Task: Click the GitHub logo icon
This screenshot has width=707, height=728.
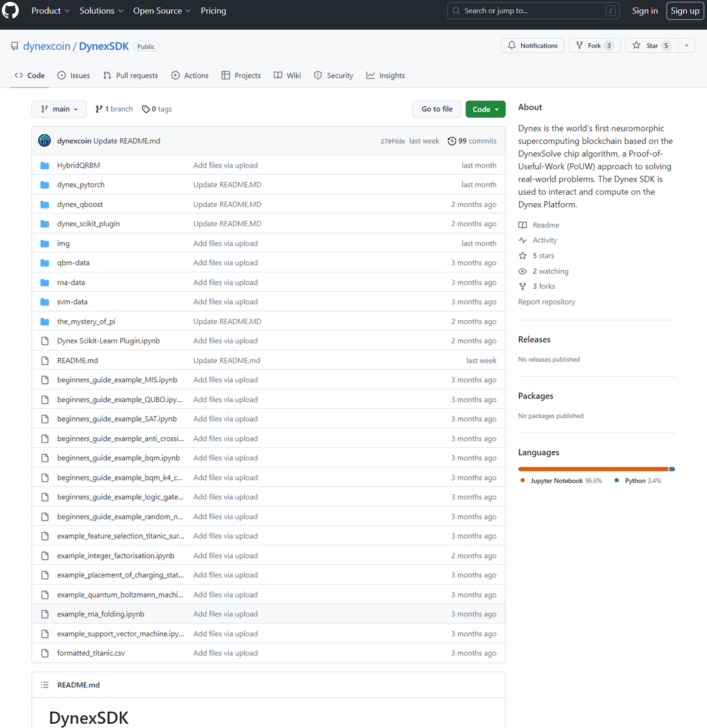Action: tap(10, 11)
